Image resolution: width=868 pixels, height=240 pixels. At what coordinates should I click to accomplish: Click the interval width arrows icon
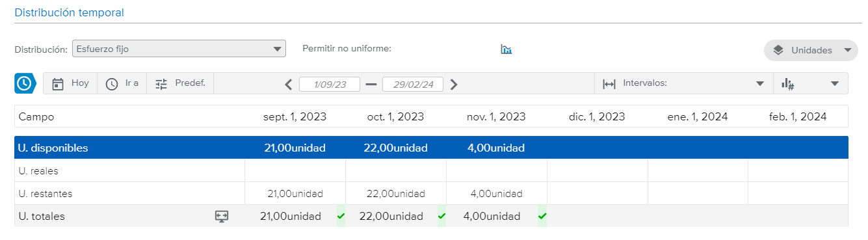609,83
